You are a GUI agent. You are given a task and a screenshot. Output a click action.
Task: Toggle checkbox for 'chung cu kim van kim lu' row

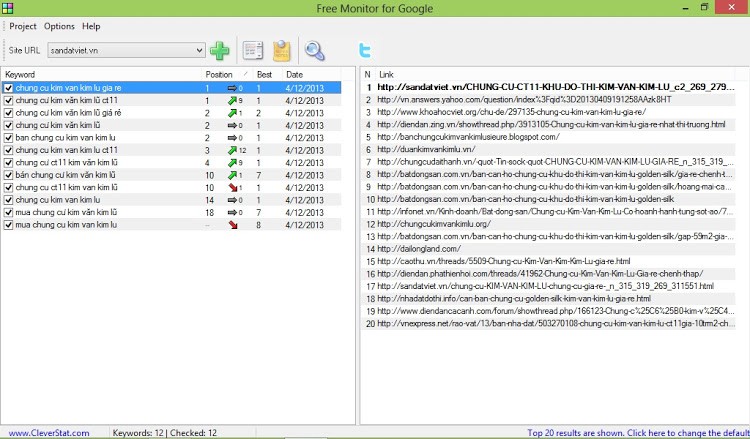pyautogui.click(x=8, y=200)
